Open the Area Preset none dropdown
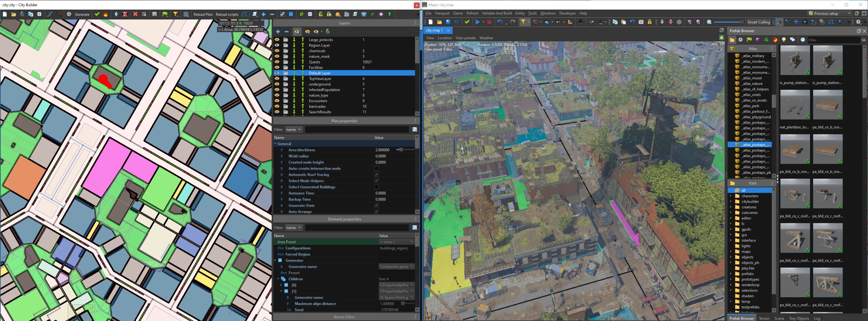The image size is (868, 321). pyautogui.click(x=396, y=242)
